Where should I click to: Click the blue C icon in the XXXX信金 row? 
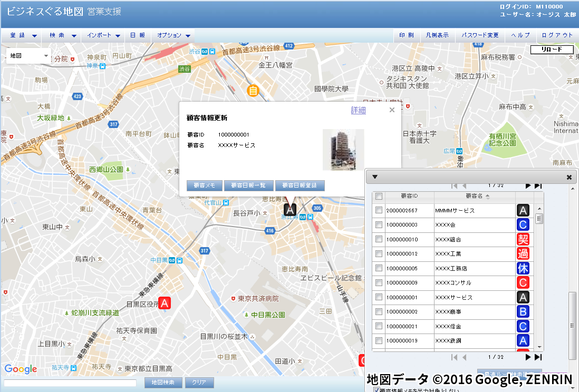point(523,326)
